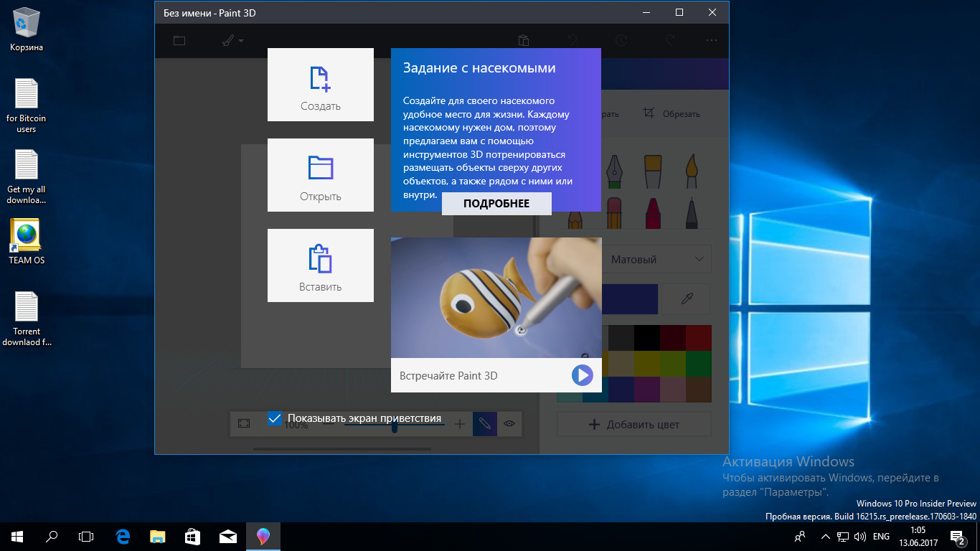This screenshot has height=551, width=980.
Task: Click the taskbar search magnifier
Action: pyautogui.click(x=52, y=537)
